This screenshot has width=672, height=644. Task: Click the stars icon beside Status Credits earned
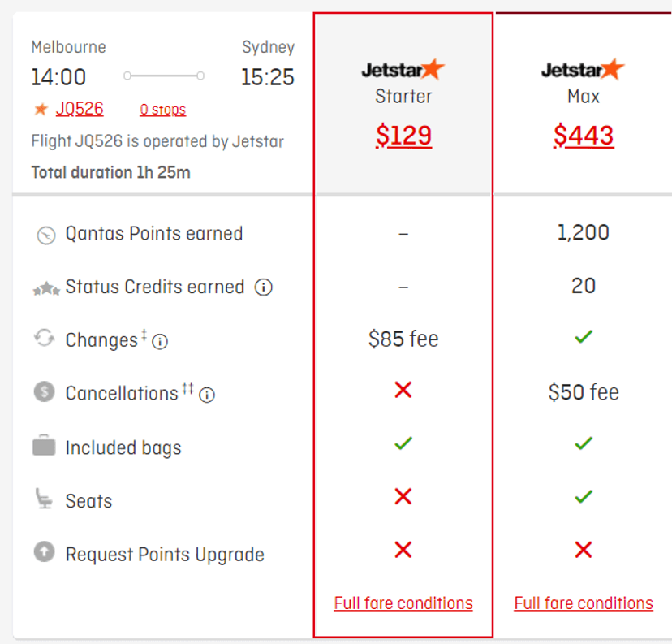46,287
